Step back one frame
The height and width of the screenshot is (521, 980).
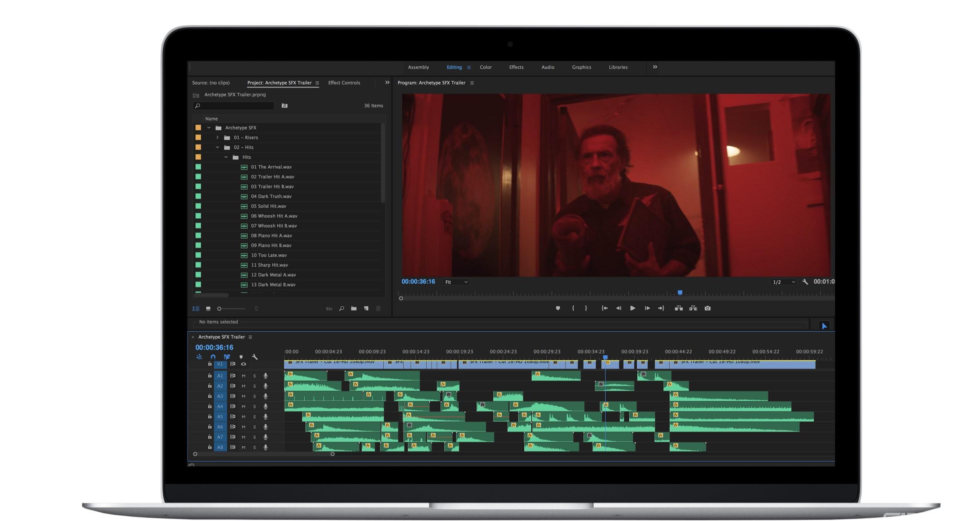coord(619,308)
